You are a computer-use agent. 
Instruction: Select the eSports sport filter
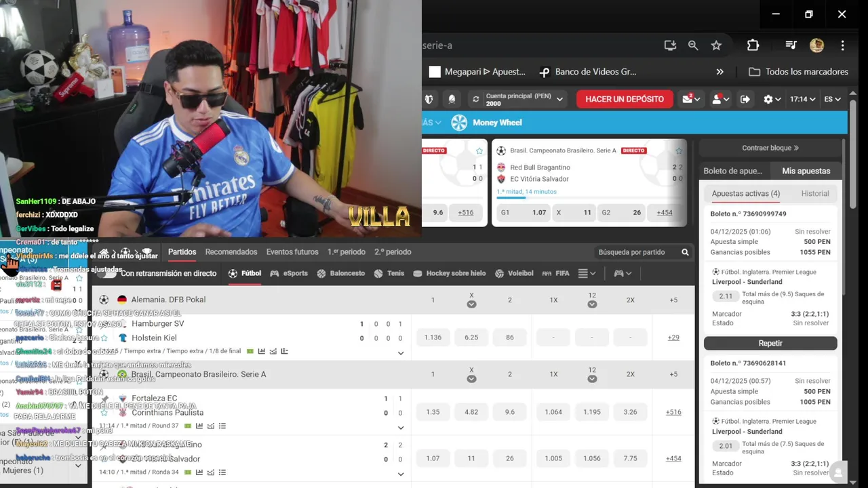tap(289, 274)
